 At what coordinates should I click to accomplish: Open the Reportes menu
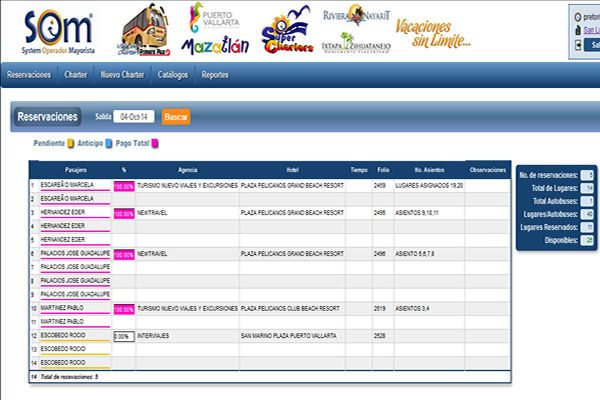(x=215, y=75)
